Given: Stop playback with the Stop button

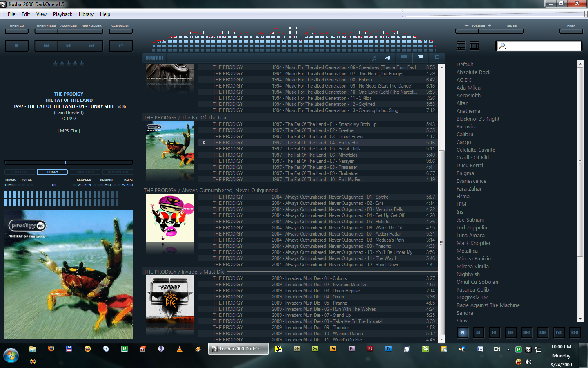Looking at the screenshot, I should (x=17, y=46).
